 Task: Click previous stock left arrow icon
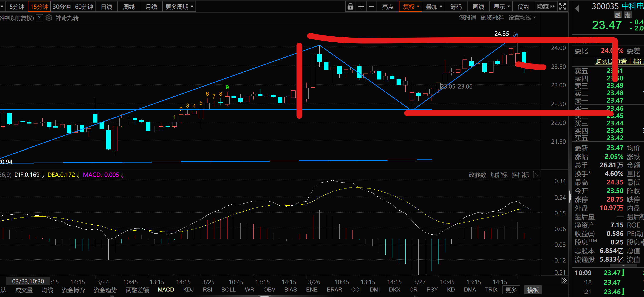click(577, 9)
